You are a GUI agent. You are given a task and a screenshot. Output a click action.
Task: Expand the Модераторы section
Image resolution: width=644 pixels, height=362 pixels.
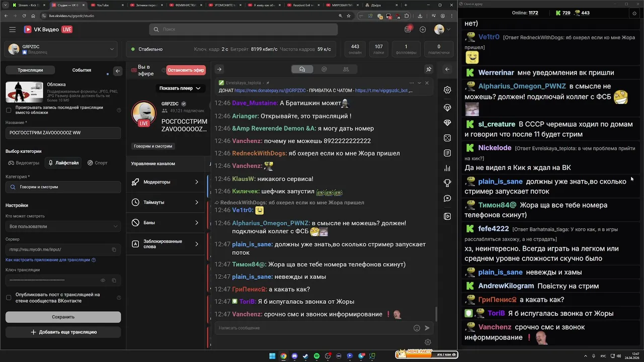(x=166, y=182)
